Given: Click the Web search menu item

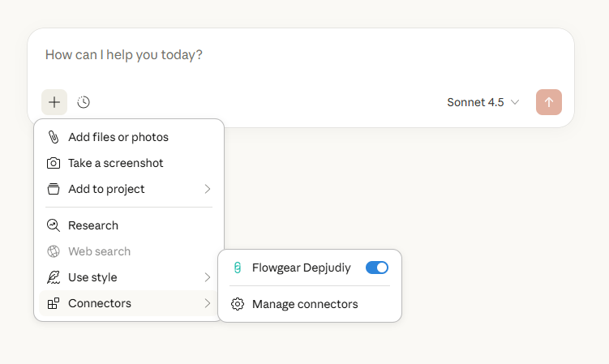Looking at the screenshot, I should [x=99, y=251].
